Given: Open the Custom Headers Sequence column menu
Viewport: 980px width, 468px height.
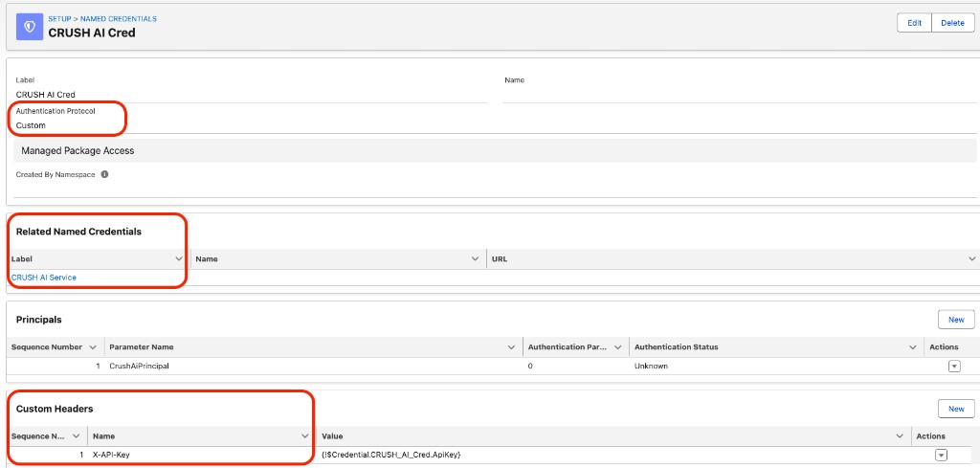Looking at the screenshot, I should click(77, 436).
